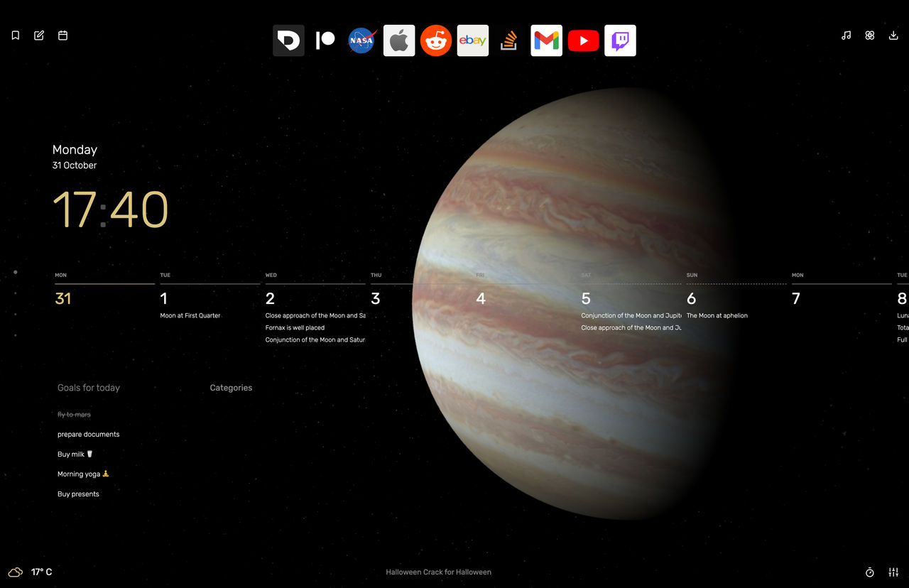Open the bookmarks panel icon

pos(15,35)
